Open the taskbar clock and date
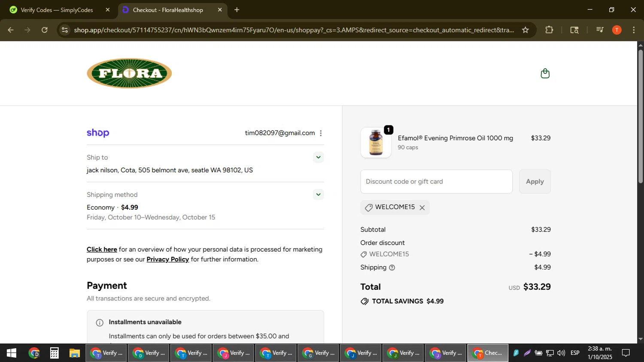The image size is (644, 362). point(600,353)
